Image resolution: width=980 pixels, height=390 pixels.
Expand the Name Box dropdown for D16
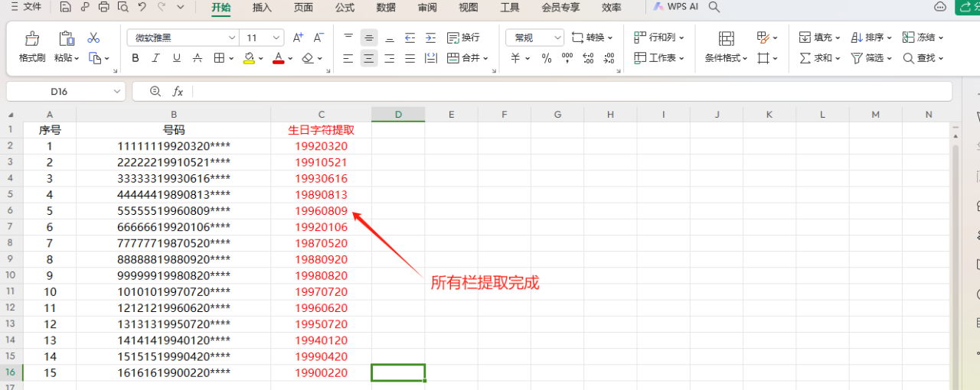[117, 91]
